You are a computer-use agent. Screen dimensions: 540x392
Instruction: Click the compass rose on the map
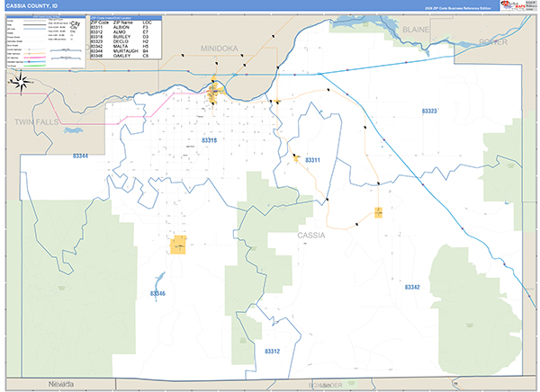21,82
